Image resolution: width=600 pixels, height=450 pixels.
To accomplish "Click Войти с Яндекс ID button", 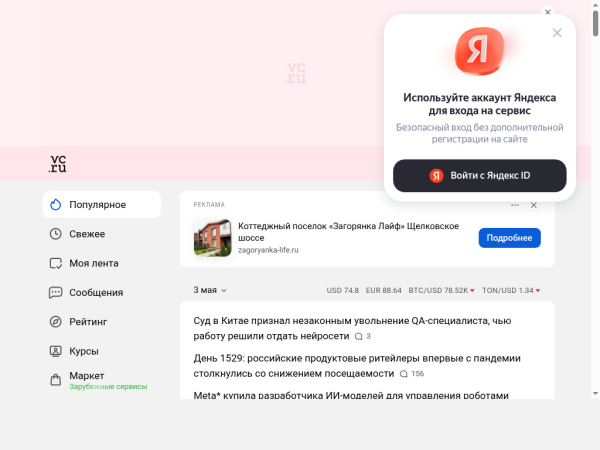I will click(x=479, y=176).
